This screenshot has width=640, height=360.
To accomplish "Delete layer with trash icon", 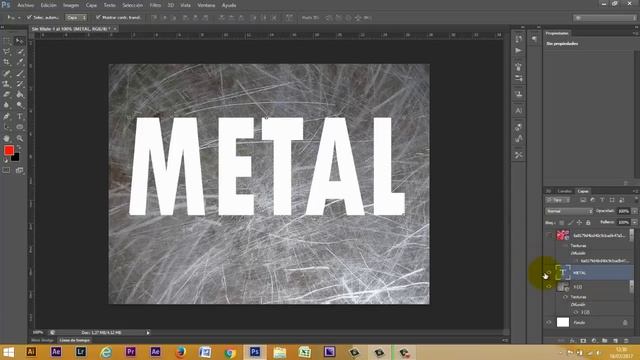I will 626,340.
